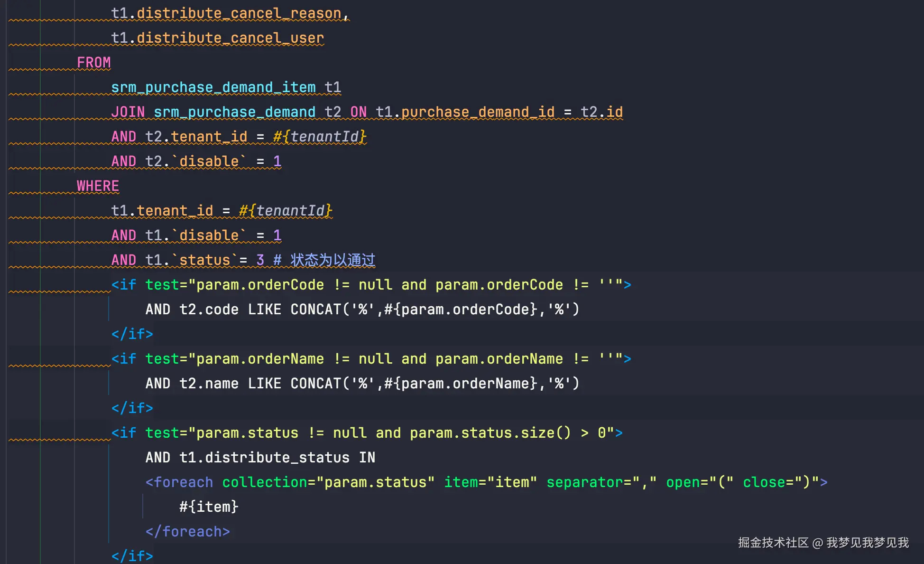Click the 掘金技术社区 watermark text
This screenshot has width=924, height=564.
click(x=773, y=543)
